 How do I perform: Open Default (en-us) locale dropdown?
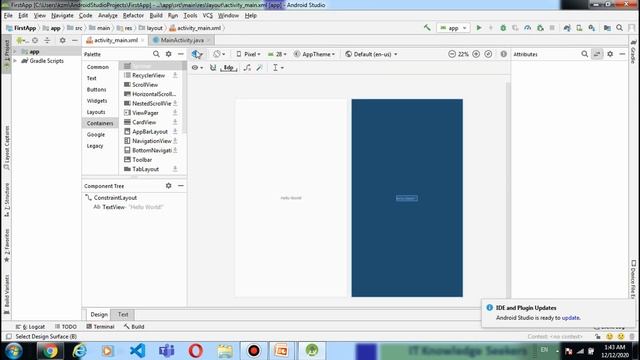coord(371,54)
